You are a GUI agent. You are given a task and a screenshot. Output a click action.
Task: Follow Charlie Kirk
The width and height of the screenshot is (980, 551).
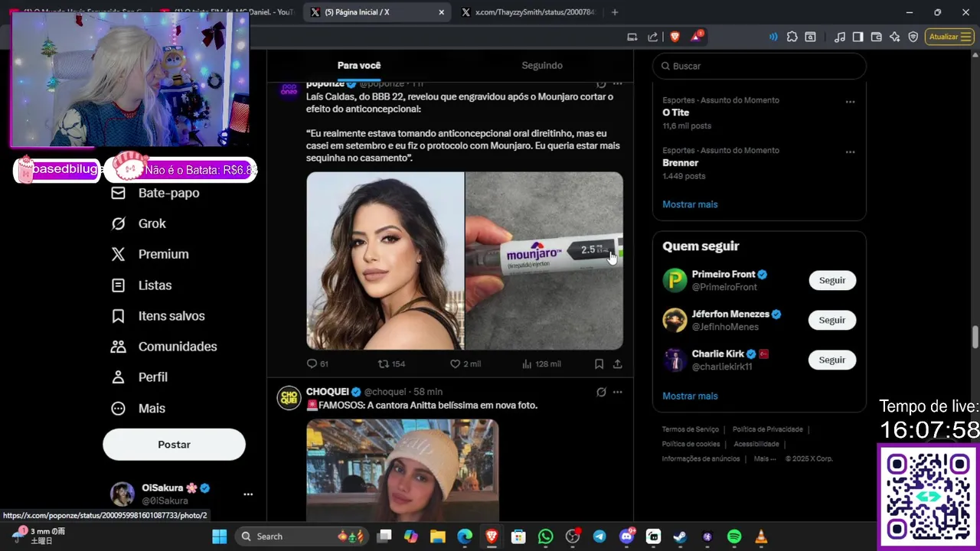click(x=832, y=360)
